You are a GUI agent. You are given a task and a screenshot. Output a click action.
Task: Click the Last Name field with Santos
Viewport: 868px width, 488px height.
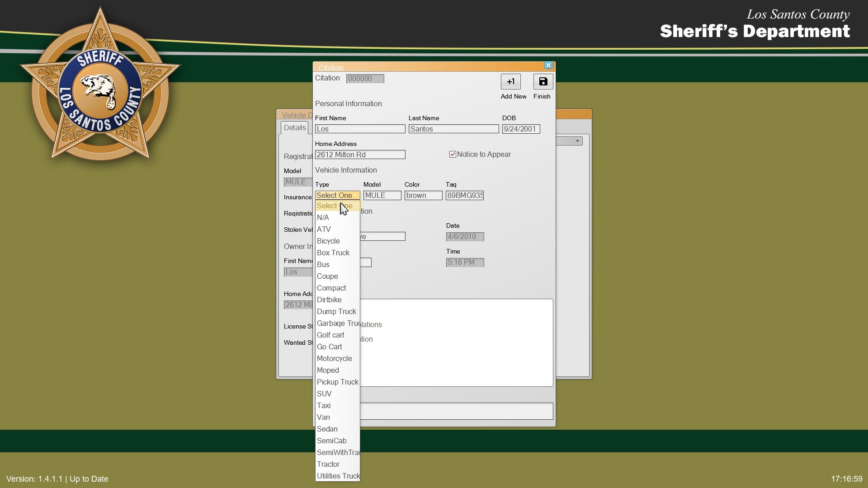(x=453, y=129)
